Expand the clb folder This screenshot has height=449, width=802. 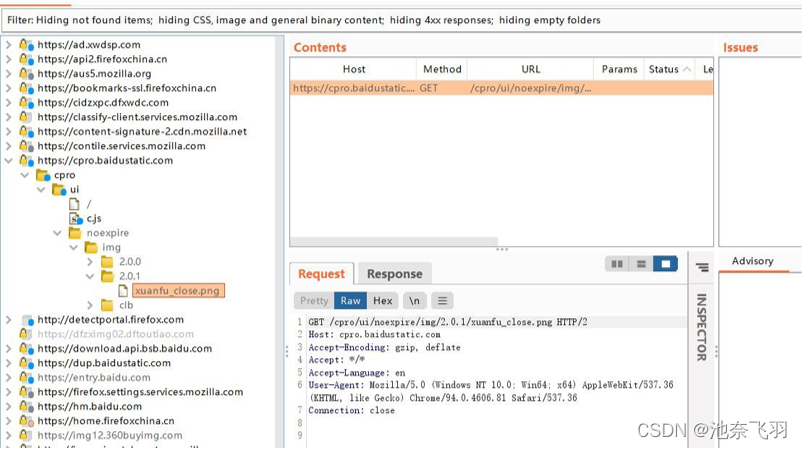click(90, 305)
